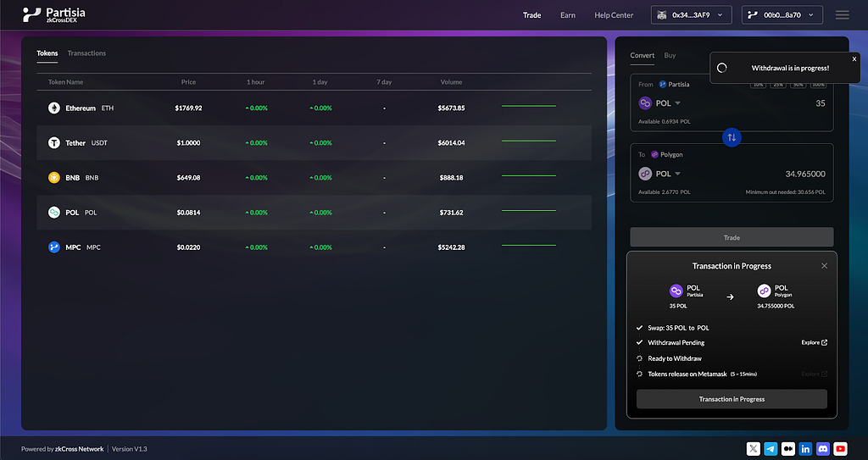Open the Telegram social link

pos(771,449)
